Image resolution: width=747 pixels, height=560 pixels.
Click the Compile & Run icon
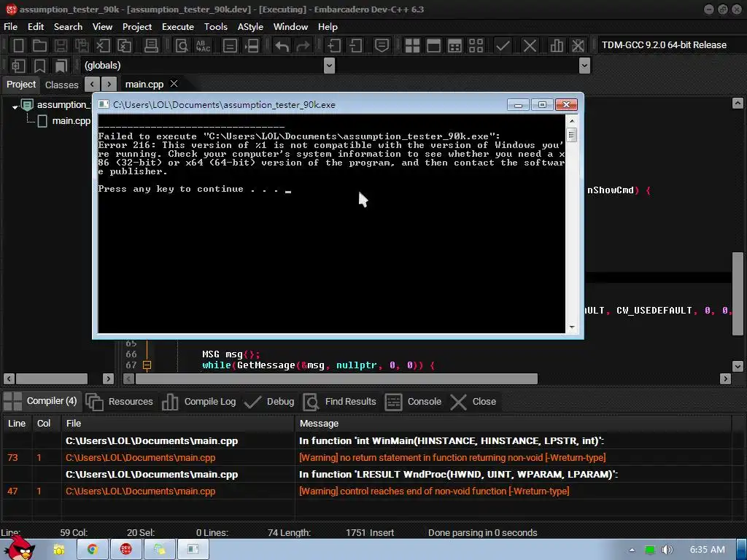[455, 46]
